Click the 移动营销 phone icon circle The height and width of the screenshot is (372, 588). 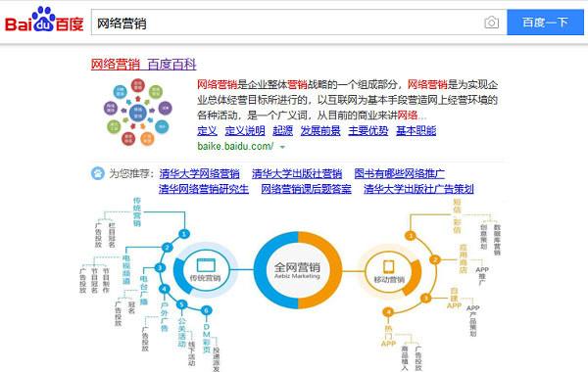pos(389,271)
